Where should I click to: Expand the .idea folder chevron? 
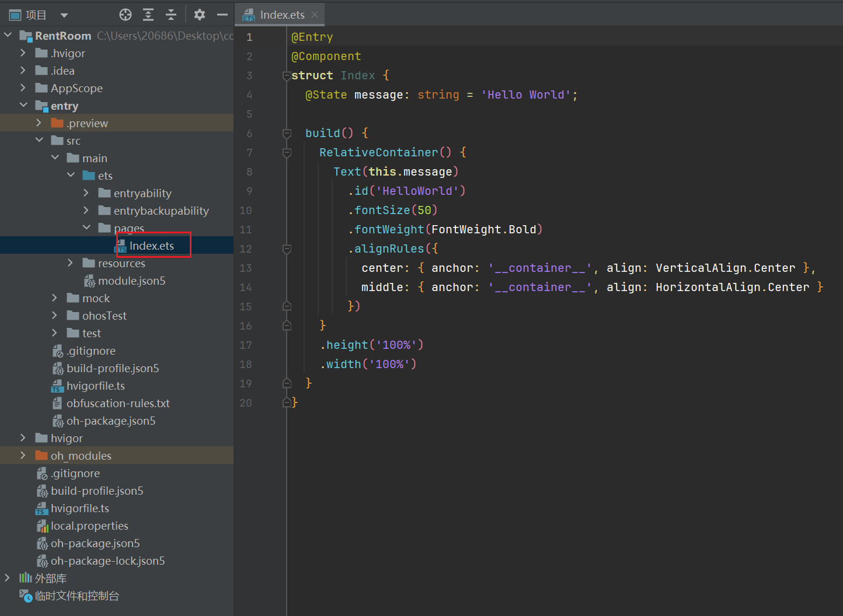[x=23, y=71]
